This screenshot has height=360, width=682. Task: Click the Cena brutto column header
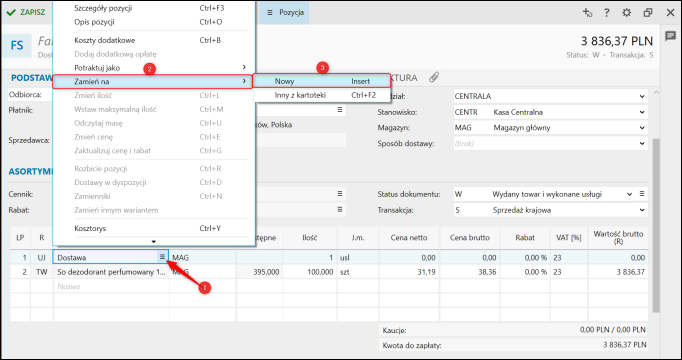(x=470, y=238)
